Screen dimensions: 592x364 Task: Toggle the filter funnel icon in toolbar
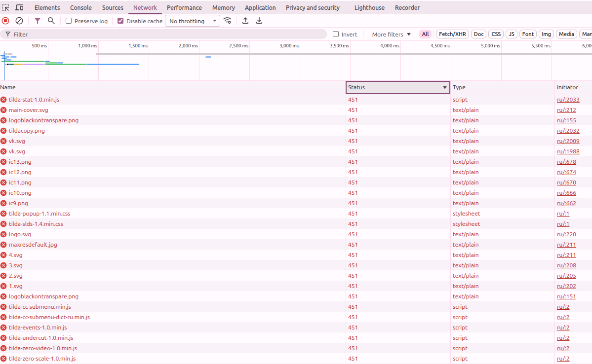pos(38,21)
